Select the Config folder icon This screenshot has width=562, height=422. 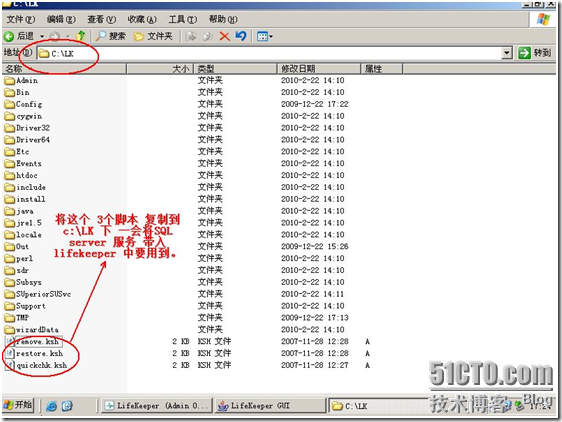coord(9,104)
